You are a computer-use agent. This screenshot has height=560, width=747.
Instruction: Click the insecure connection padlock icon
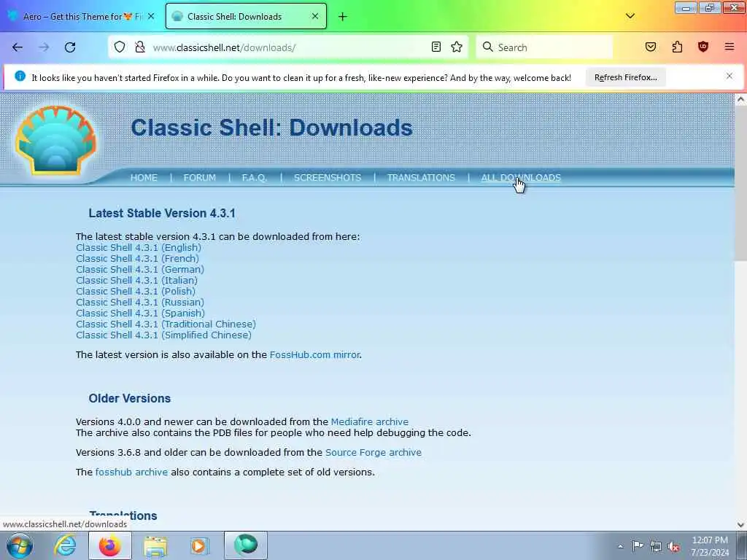[x=139, y=47]
